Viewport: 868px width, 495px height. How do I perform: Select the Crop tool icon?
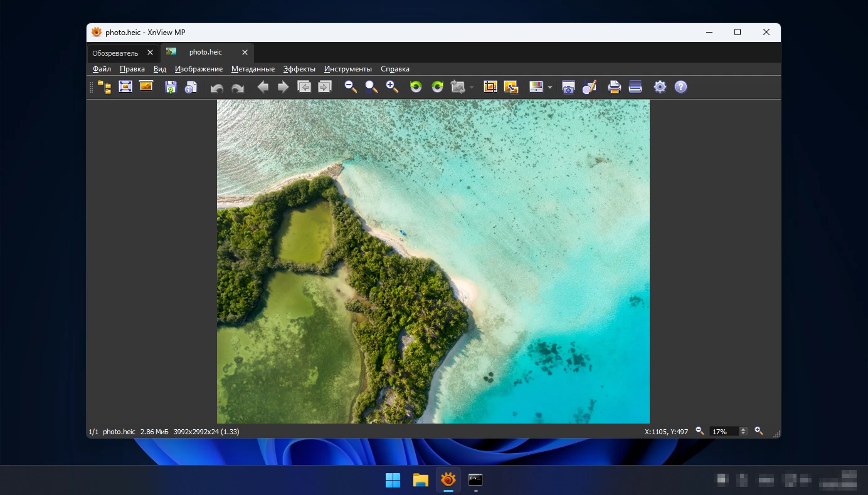click(x=490, y=87)
